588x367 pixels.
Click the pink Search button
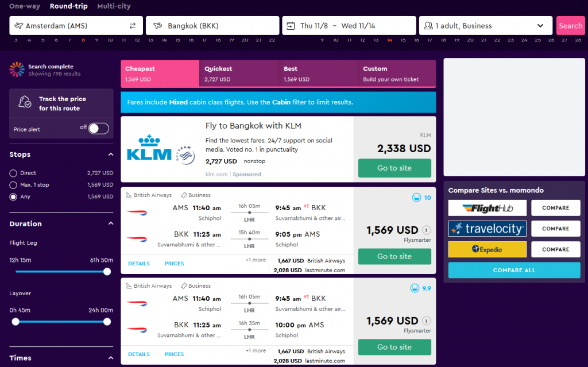point(570,25)
